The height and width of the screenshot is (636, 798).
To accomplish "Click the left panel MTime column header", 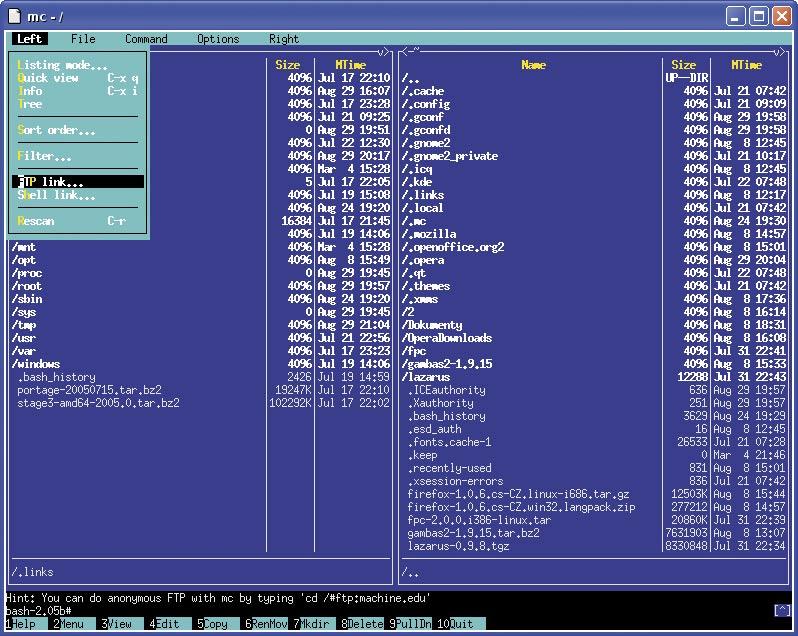I will pos(350,65).
